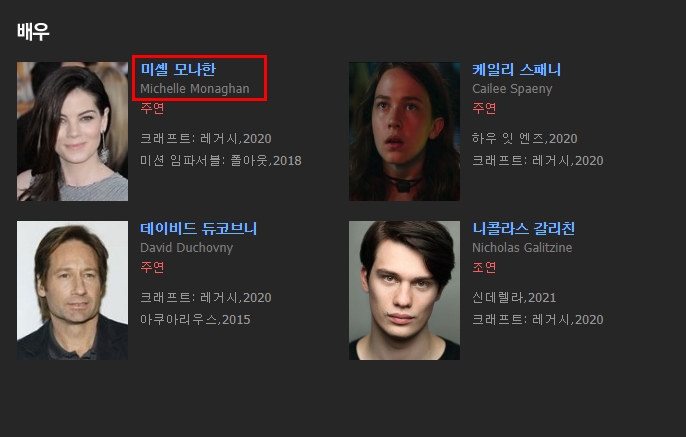Open 크래프트: 레거시,2020 under Cailee Spaeny
This screenshot has height=437, width=686.
point(538,161)
